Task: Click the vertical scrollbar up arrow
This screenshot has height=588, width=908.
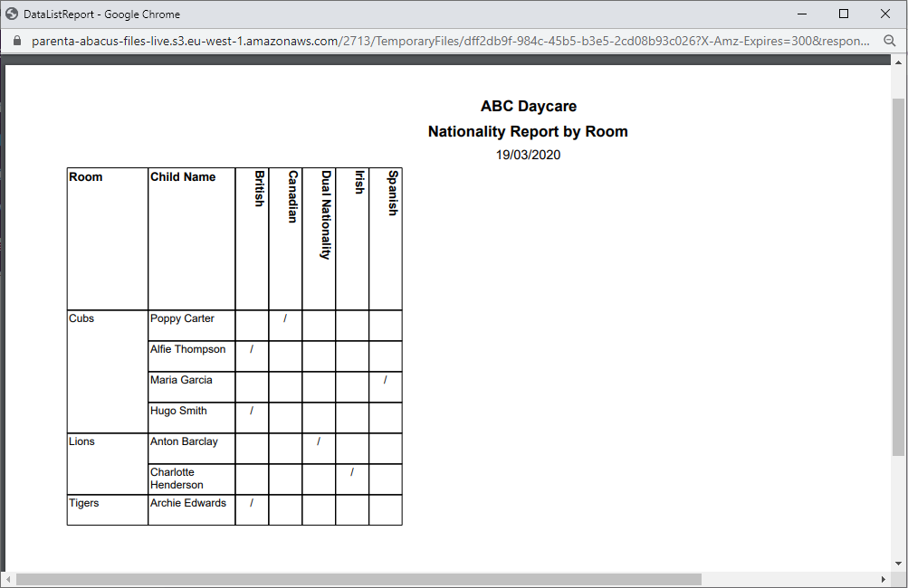Action: point(898,62)
